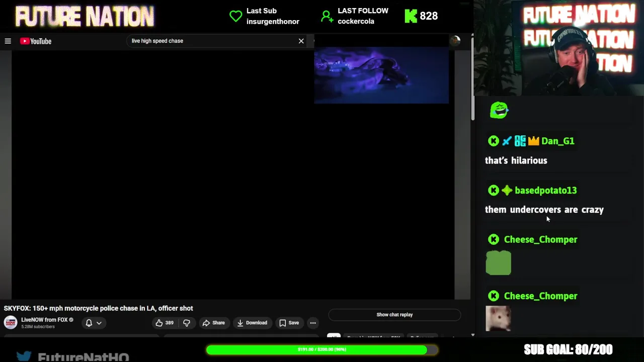Open the LiveNOW from FOX channel name
Viewport: 644px width, 362px height.
44,320
